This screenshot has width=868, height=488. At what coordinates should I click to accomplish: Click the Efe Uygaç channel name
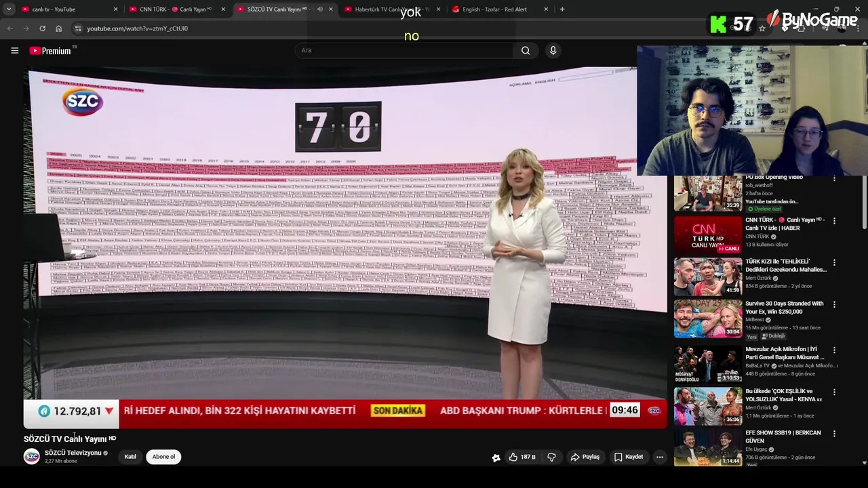(x=757, y=449)
